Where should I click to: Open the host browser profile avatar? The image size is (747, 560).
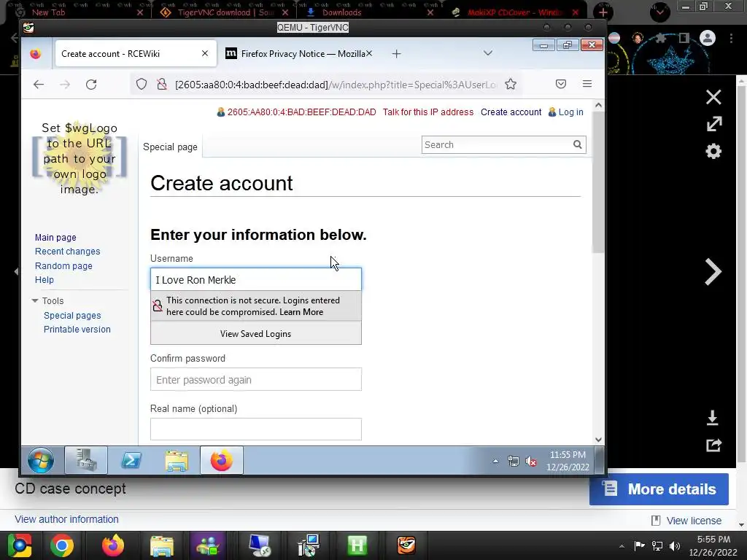point(708,38)
